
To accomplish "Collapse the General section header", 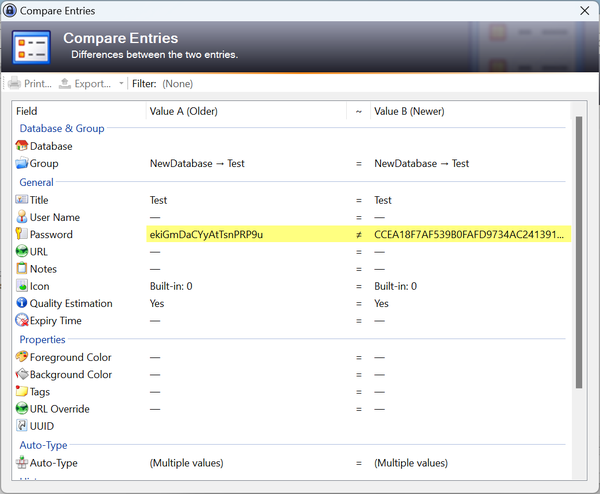I will pyautogui.click(x=36, y=182).
